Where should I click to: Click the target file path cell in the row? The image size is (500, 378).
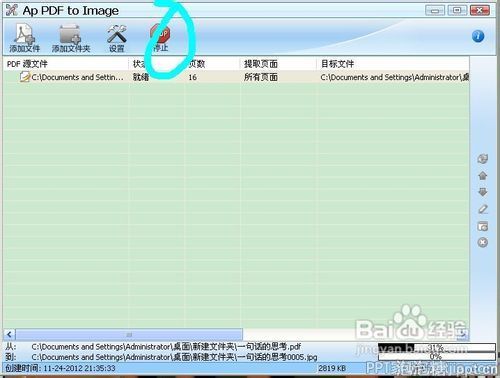(394, 77)
